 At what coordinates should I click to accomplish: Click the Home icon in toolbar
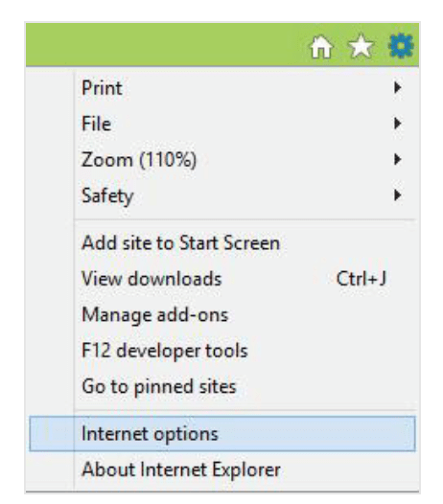[321, 47]
